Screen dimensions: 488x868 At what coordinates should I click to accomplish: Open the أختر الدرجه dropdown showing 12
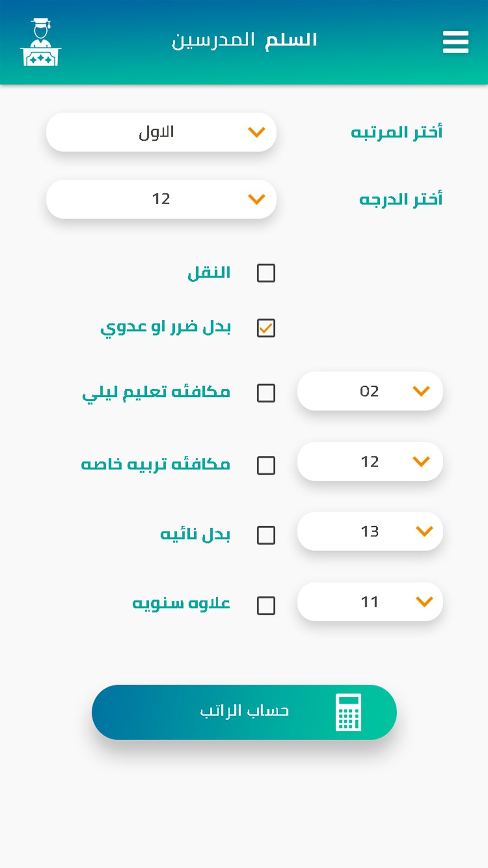coord(161,199)
